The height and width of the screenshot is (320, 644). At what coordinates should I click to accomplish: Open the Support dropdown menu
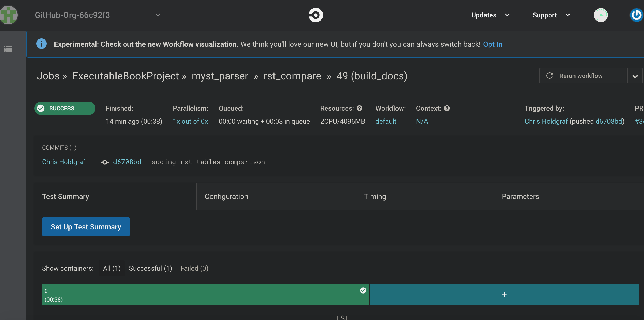coord(551,15)
